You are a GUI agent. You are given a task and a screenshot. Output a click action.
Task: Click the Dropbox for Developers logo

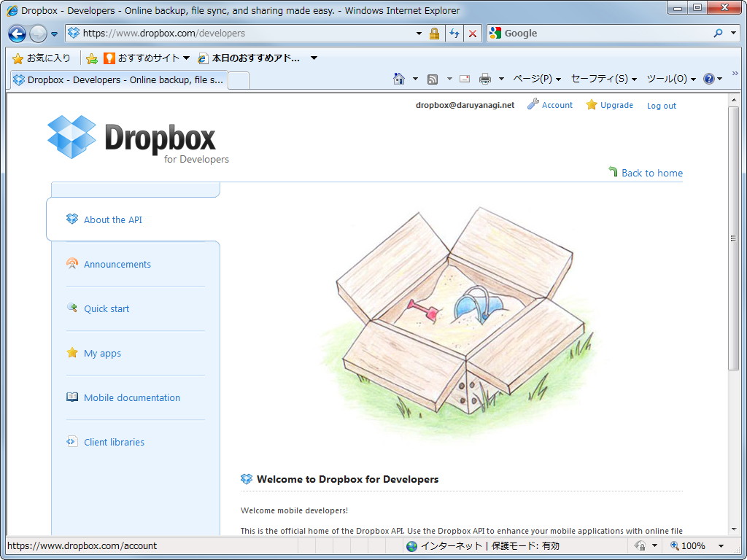click(138, 139)
